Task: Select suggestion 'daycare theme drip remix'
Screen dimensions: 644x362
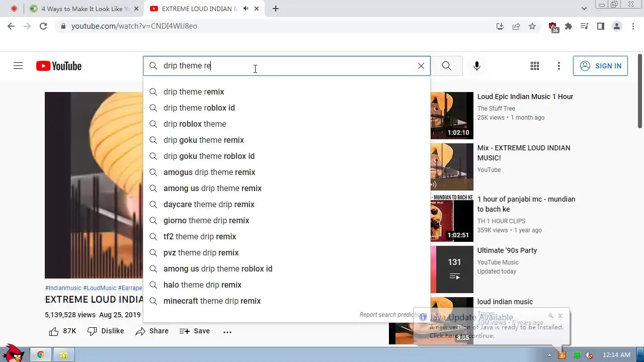Action: pyautogui.click(x=287, y=204)
